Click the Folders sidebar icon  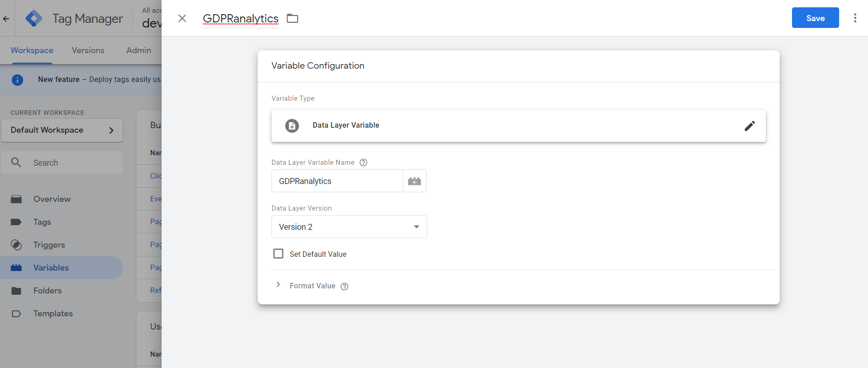click(16, 291)
